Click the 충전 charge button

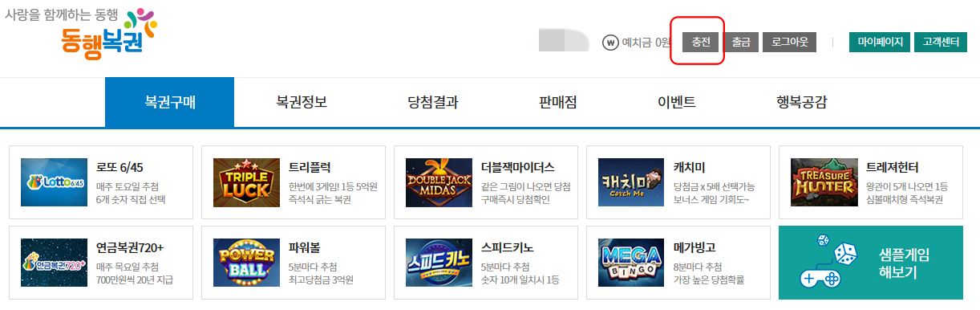[701, 43]
